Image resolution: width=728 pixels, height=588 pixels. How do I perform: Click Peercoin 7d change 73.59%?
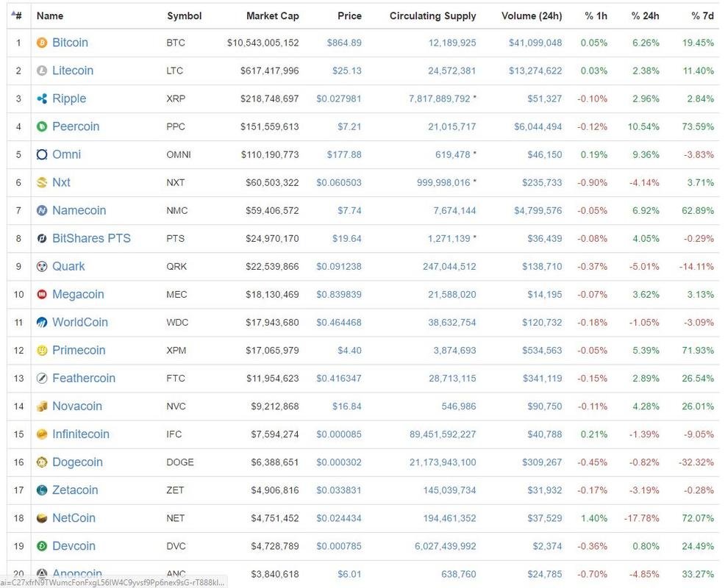698,126
